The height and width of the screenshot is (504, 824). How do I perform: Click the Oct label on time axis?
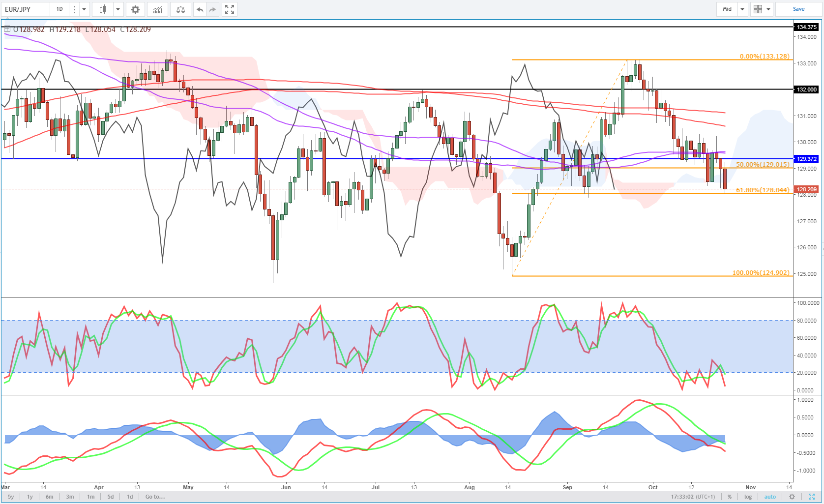pos(653,487)
